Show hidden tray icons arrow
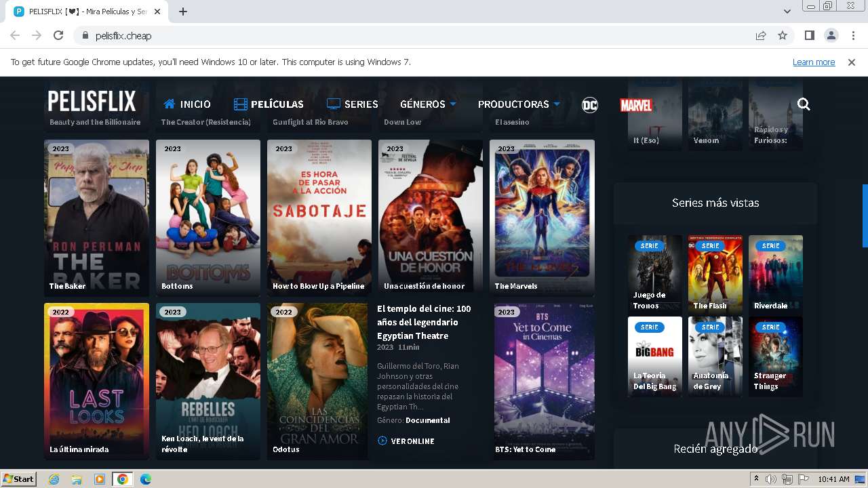The width and height of the screenshot is (868, 488). coord(756,479)
